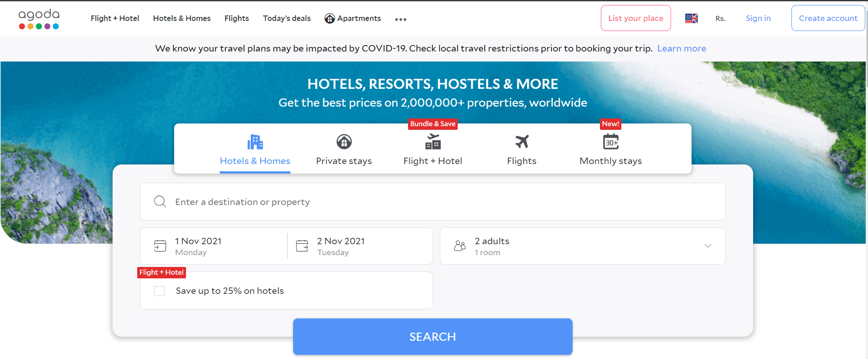The height and width of the screenshot is (359, 868).
Task: Open the language flag selector
Action: point(691,18)
